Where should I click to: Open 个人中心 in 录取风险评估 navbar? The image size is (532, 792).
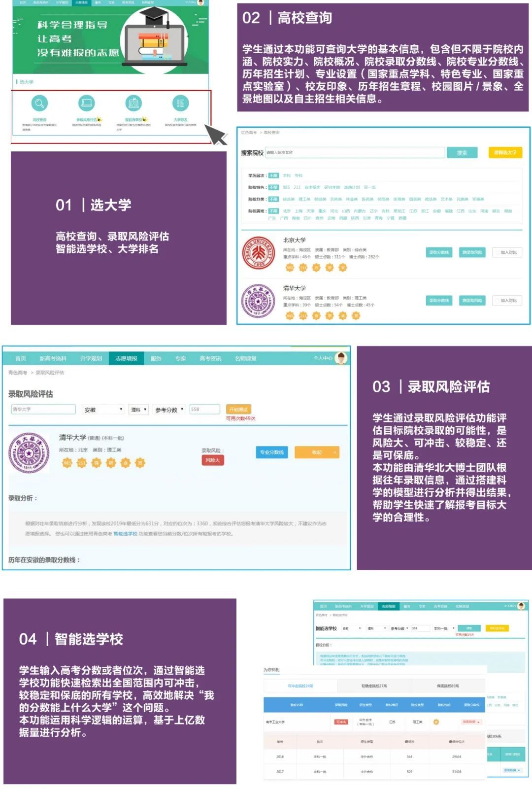click(x=323, y=358)
